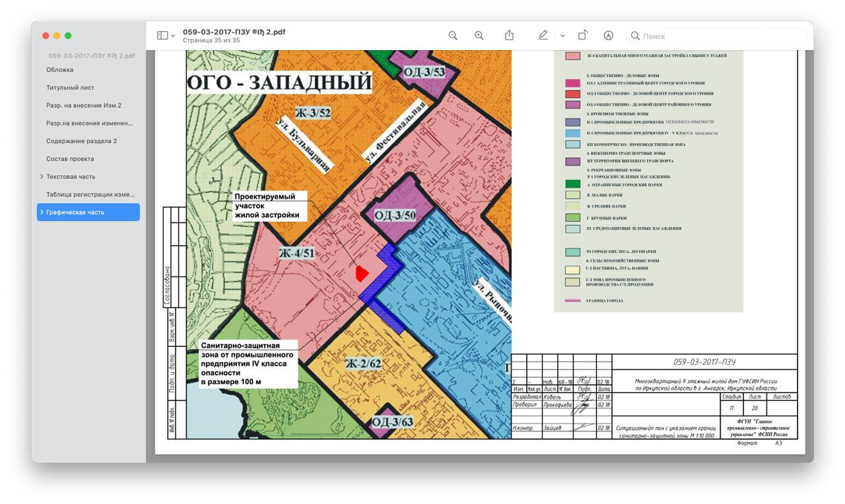
Task: Click the 059-03-2017-ПЗУ title block cell
Action: pos(704,362)
